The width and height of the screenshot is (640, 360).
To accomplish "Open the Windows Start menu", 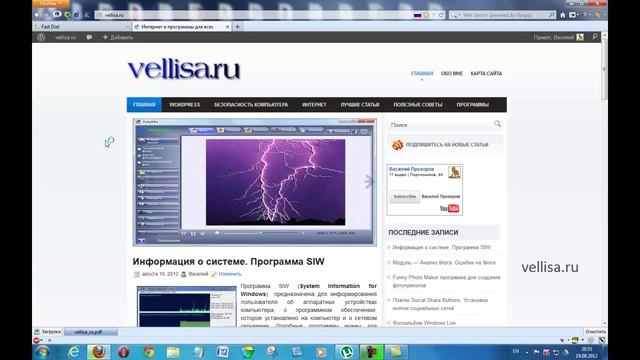I will click(42, 352).
